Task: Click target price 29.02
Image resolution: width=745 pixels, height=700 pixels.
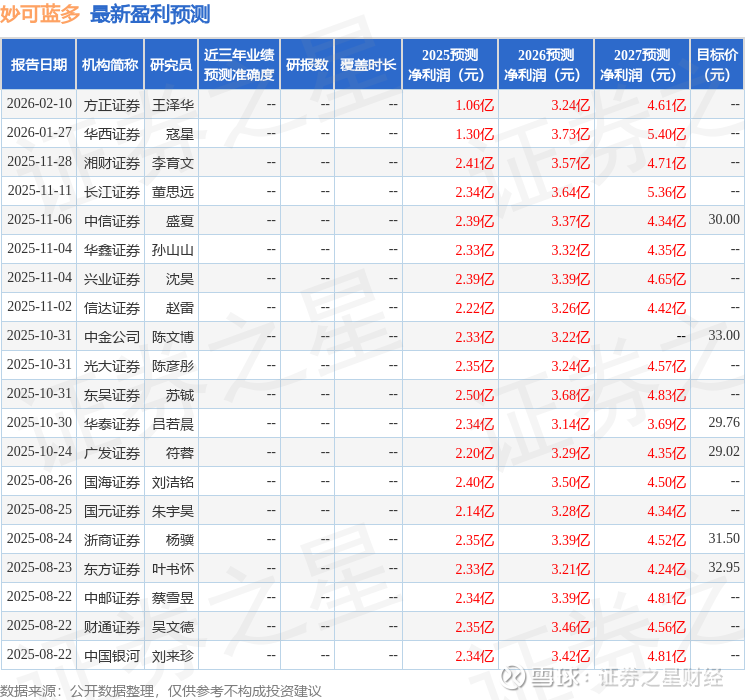Action: click(724, 451)
